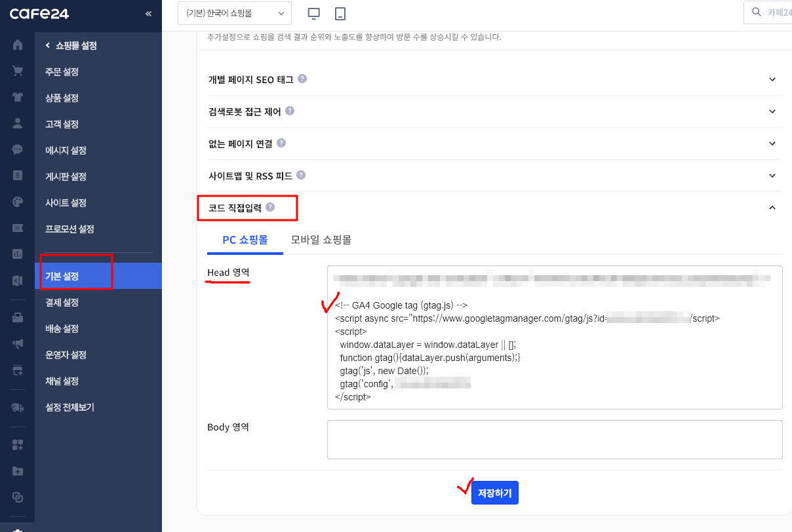
Task: Select the PC 쇼핑몰 tab
Action: [245, 240]
